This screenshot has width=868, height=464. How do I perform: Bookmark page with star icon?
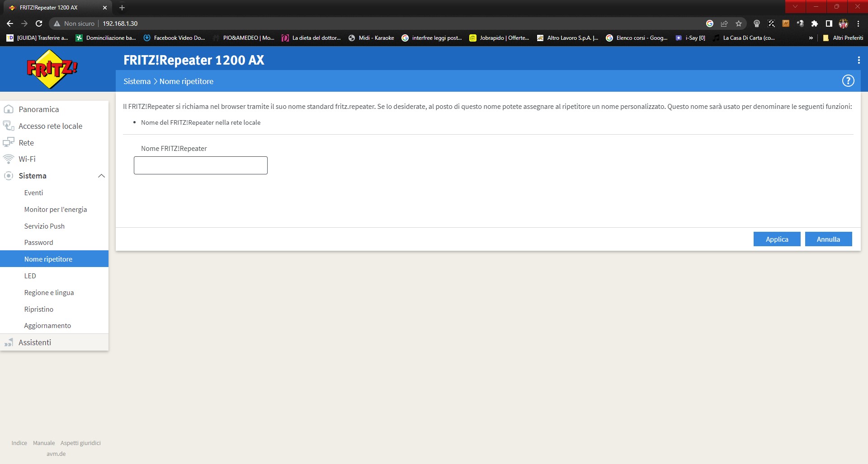(739, 23)
